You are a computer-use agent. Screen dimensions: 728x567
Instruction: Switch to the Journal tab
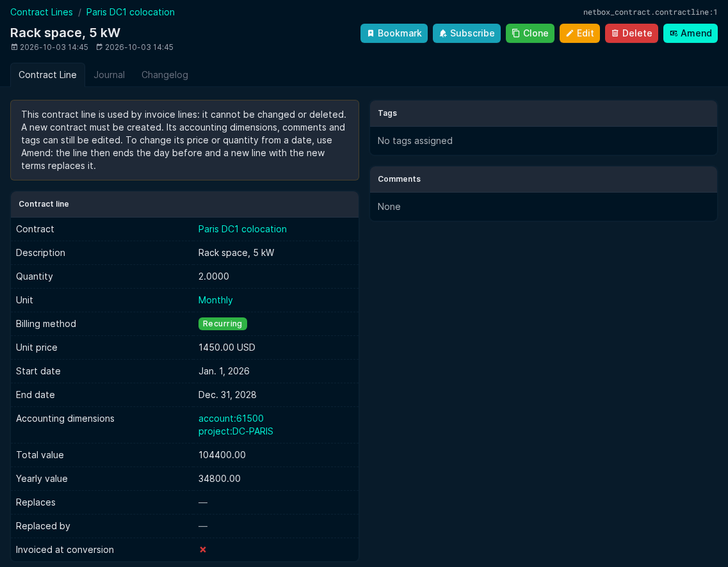pyautogui.click(x=109, y=75)
